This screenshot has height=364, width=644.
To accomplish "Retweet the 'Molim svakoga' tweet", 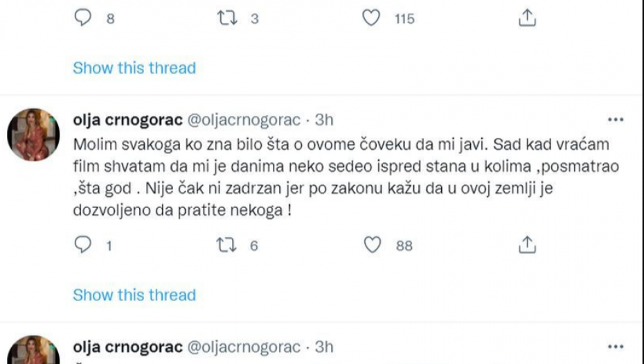I will click(x=226, y=245).
